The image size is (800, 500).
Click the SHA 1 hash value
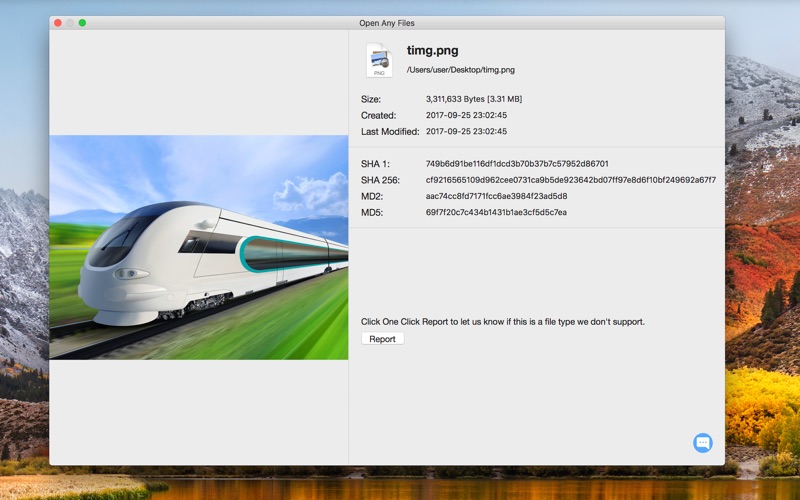[516, 164]
